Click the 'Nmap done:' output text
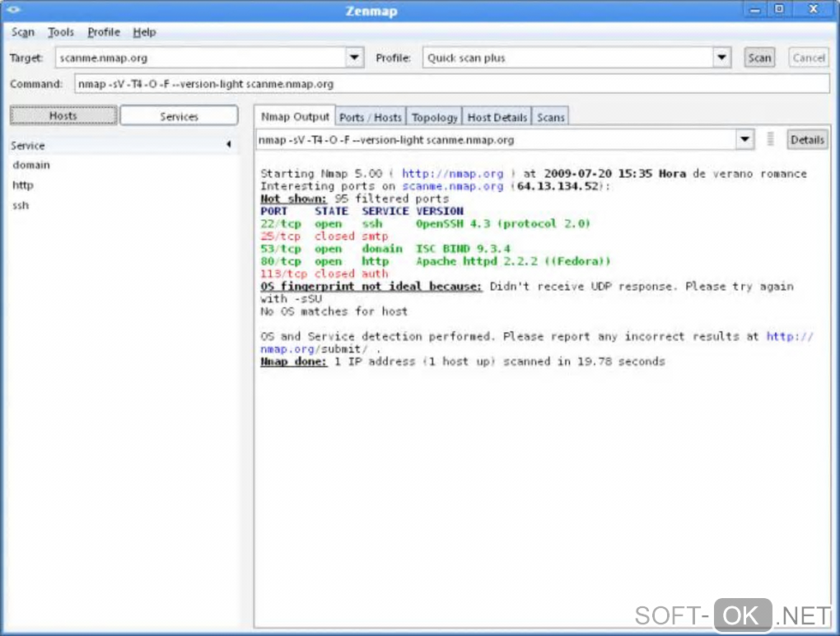840x636 pixels. (293, 362)
